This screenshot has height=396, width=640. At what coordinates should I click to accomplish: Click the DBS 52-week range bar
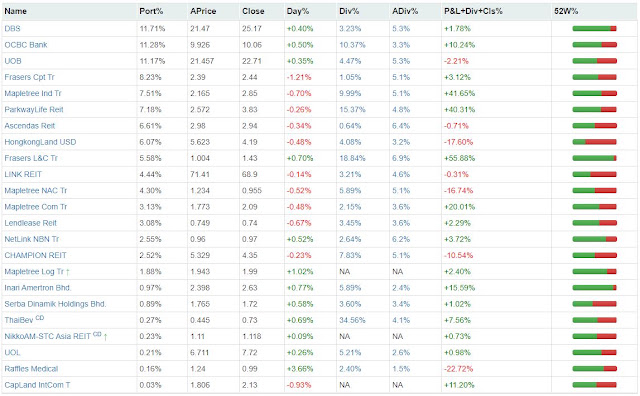click(594, 29)
